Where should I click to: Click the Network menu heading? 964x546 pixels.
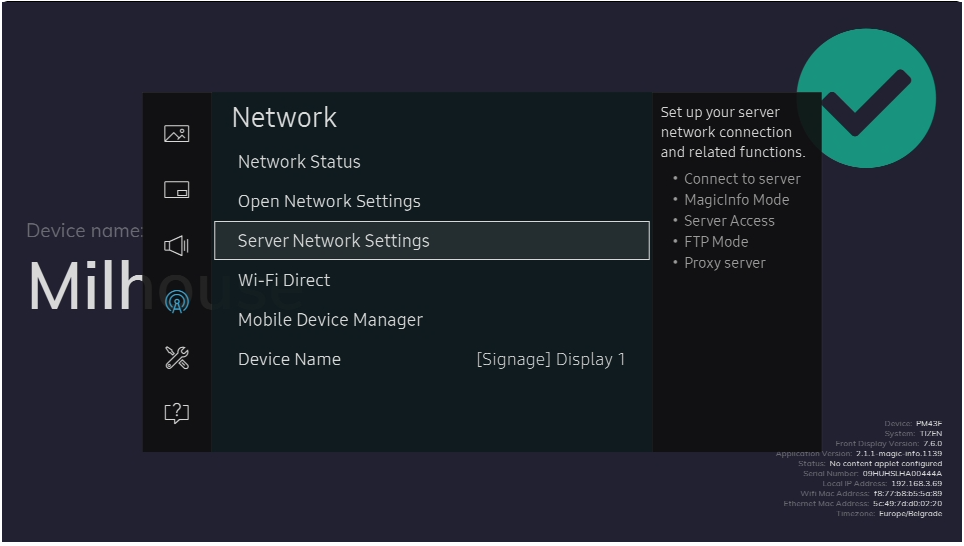pyautogui.click(x=284, y=118)
